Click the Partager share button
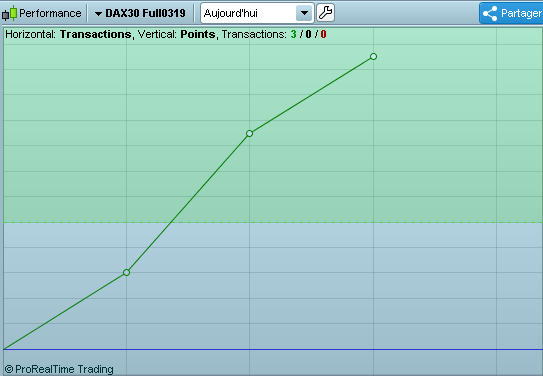Image resolution: width=543 pixels, height=376 pixels. point(511,13)
